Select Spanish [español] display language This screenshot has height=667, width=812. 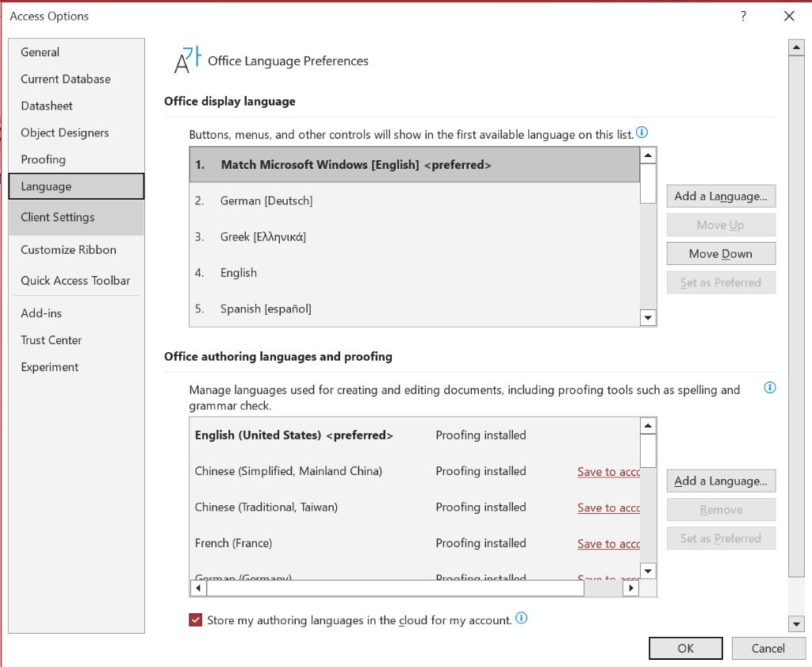coord(415,309)
